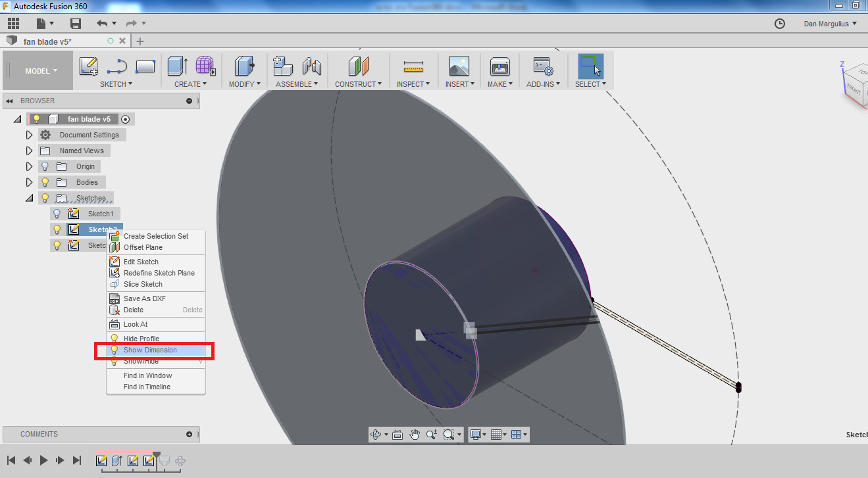Image resolution: width=868 pixels, height=478 pixels.
Task: Choose Redefine Sketch Plane
Action: [156, 273]
